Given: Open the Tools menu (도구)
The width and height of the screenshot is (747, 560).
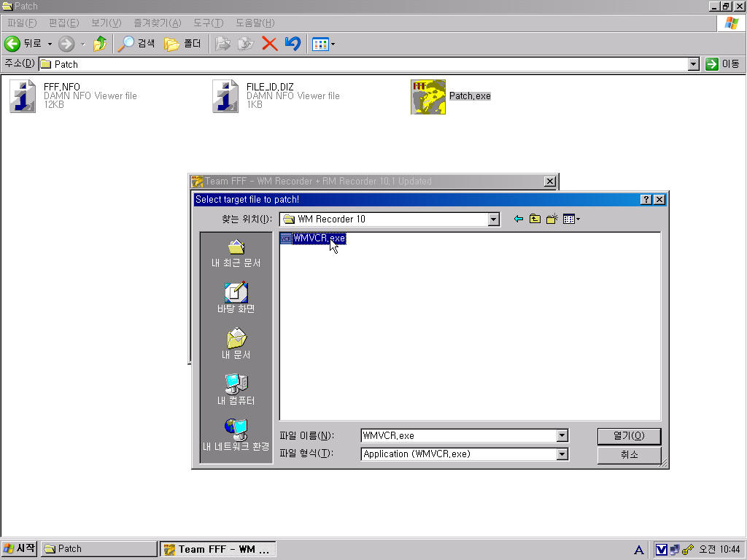Looking at the screenshot, I should pyautogui.click(x=208, y=23).
